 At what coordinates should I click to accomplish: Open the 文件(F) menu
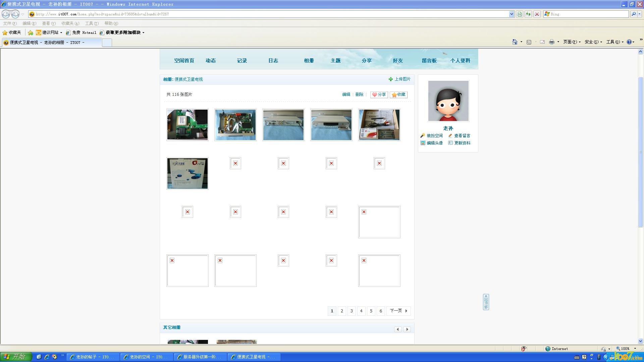tap(10, 23)
